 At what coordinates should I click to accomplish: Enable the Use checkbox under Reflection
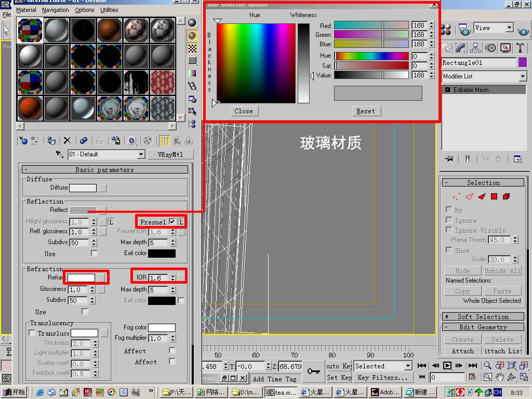tap(94, 253)
